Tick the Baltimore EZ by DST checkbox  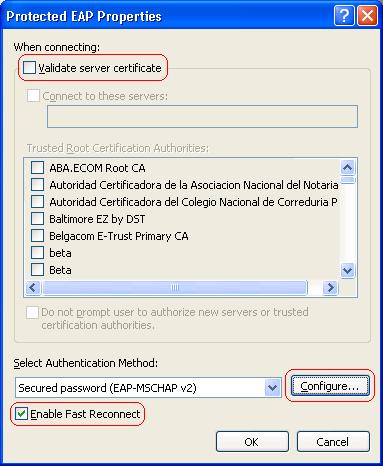[37, 219]
